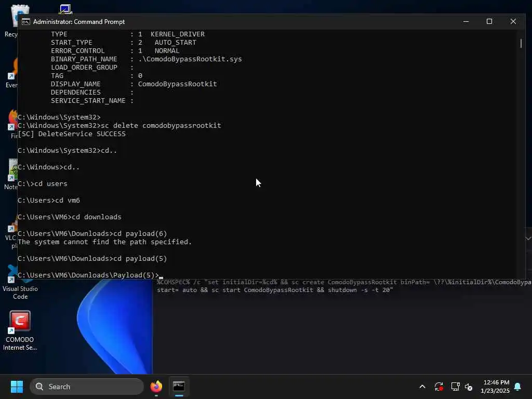This screenshot has width=532, height=399.
Task: Select the Recycle Bin desktop icon
Action: [11, 20]
